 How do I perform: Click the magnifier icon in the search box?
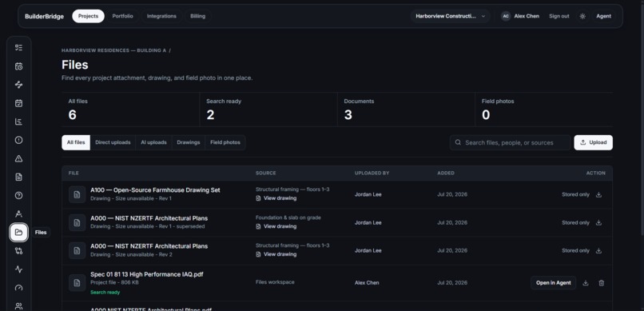pyautogui.click(x=458, y=142)
